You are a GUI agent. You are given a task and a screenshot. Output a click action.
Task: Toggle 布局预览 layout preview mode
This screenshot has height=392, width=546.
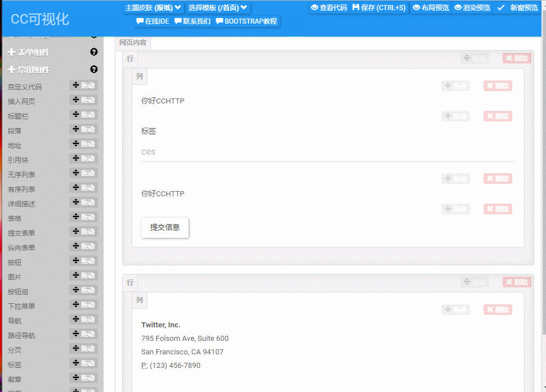(x=431, y=8)
